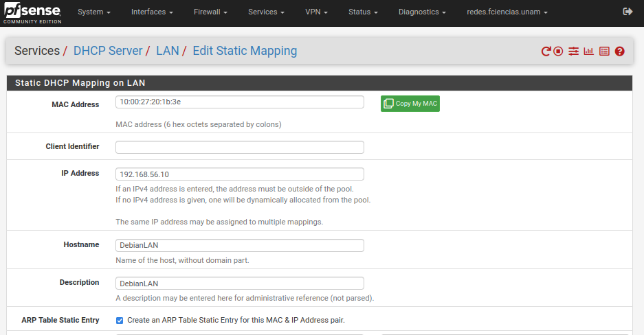Viewport: 644px width, 335px height.
Task: Follow the LAN breadcrumb link
Action: pos(167,51)
